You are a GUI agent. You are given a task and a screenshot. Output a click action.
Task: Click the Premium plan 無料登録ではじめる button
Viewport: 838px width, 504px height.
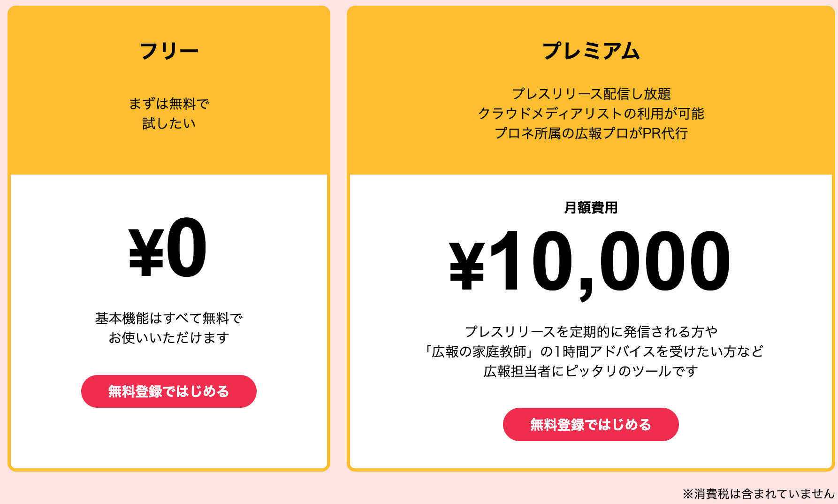tap(591, 425)
